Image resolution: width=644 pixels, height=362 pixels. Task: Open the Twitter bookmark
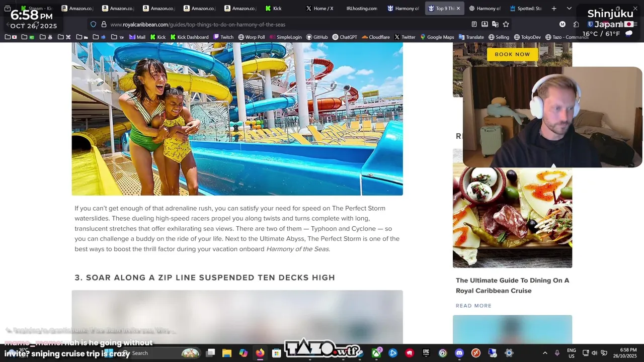tap(405, 37)
